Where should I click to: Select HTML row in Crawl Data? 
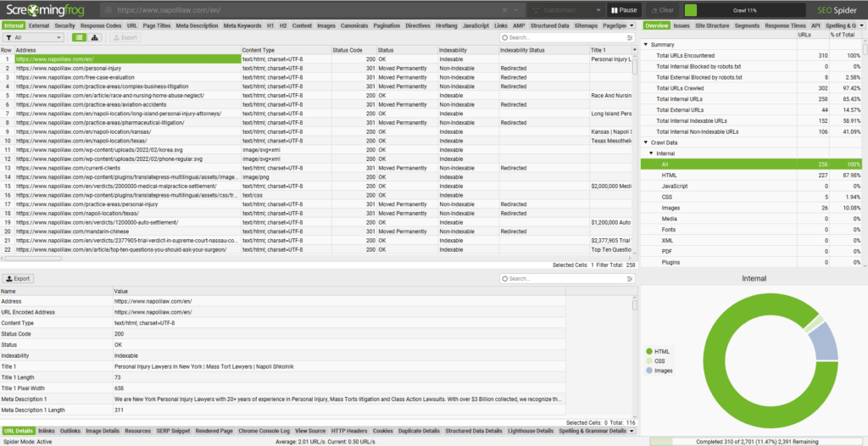pos(751,175)
